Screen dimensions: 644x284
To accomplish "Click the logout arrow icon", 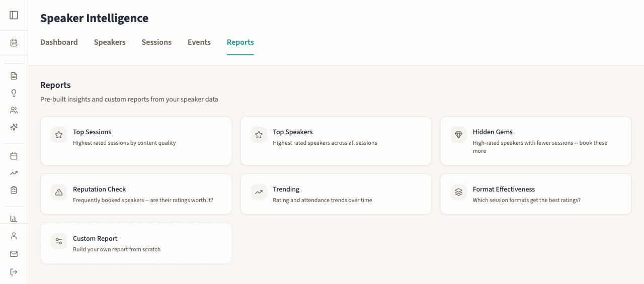I will tap(14, 272).
